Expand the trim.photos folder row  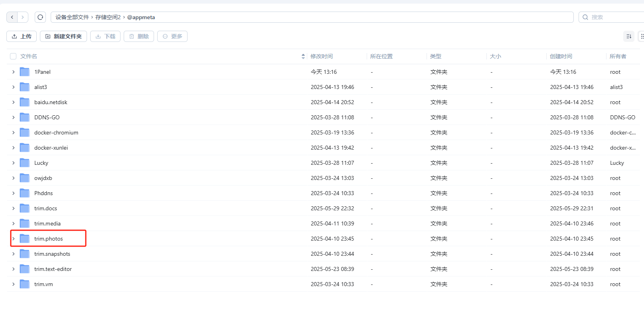coord(13,239)
